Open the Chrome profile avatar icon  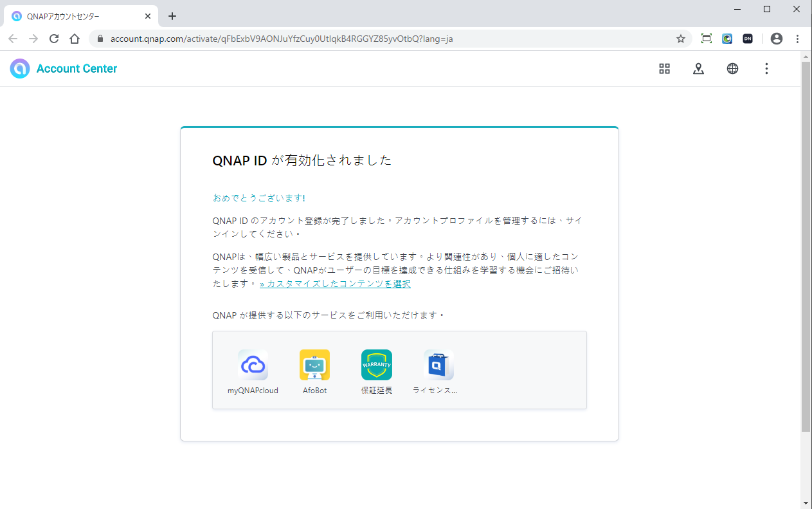click(x=776, y=39)
